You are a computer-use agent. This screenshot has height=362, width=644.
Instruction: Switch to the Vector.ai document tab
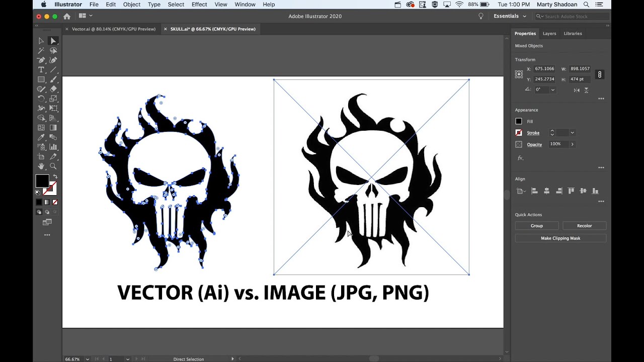113,29
